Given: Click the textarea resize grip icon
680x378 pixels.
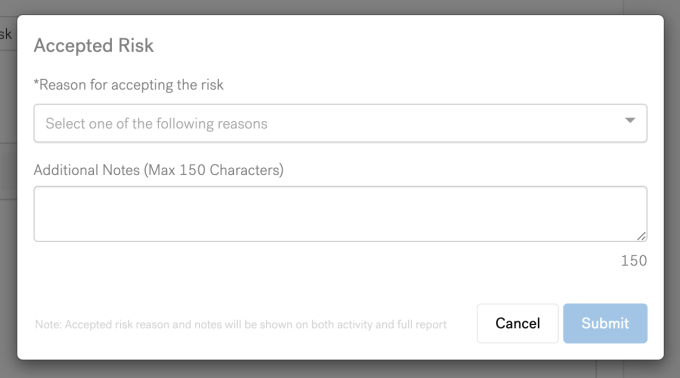Looking at the screenshot, I should (x=641, y=236).
